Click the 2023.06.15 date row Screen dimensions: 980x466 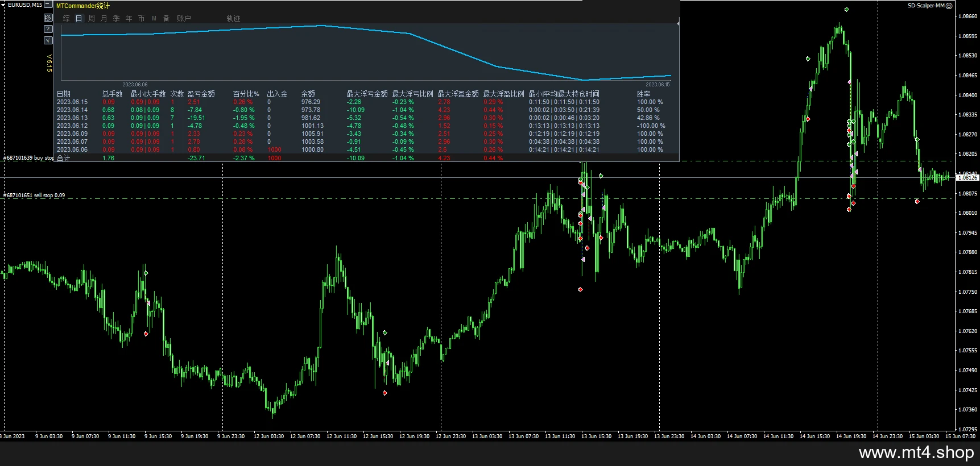click(72, 102)
